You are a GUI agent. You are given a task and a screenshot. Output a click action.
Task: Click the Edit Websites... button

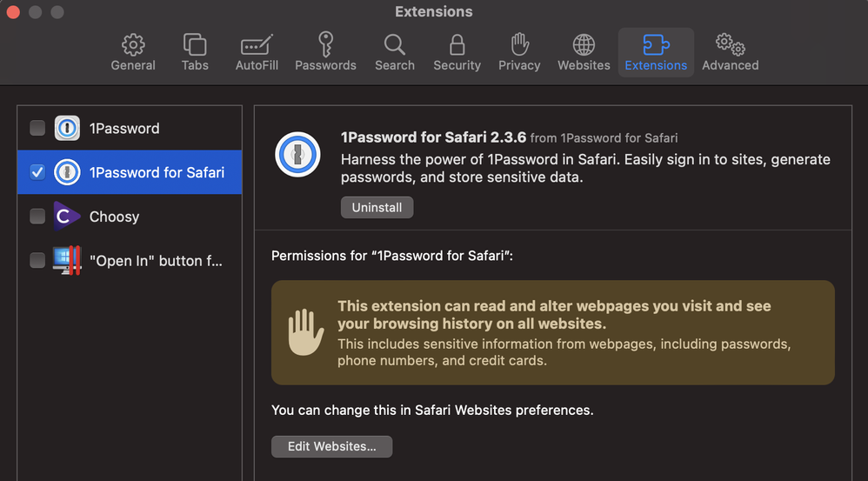coord(331,447)
